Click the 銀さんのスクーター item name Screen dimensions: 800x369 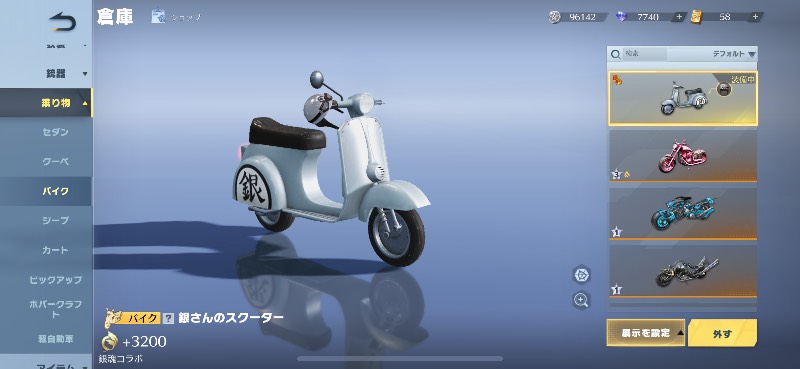pos(231,318)
